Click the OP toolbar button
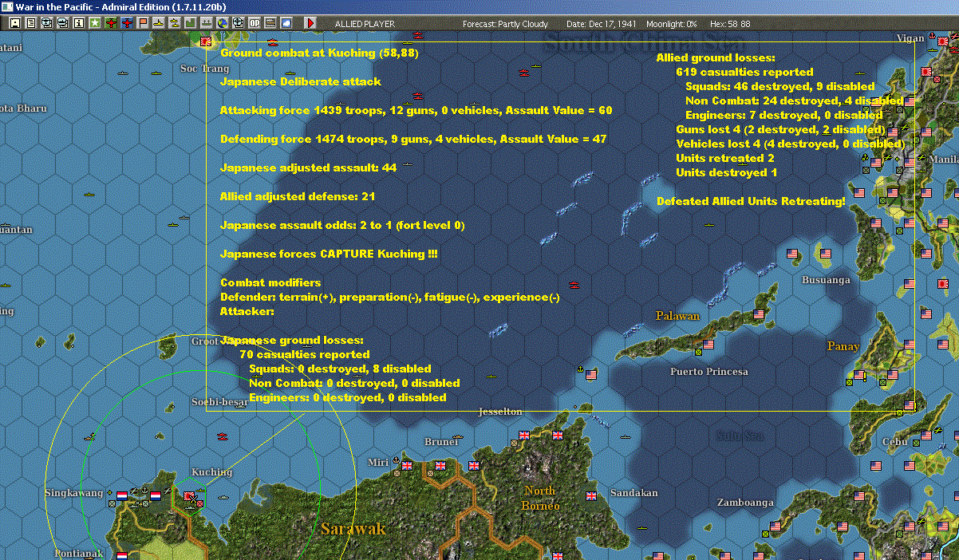Viewport: 959px width, 560px height. tap(255, 23)
